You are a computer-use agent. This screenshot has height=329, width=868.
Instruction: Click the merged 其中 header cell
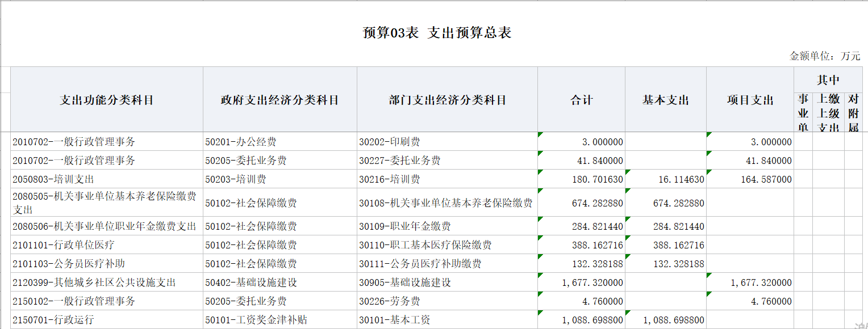coord(828,79)
